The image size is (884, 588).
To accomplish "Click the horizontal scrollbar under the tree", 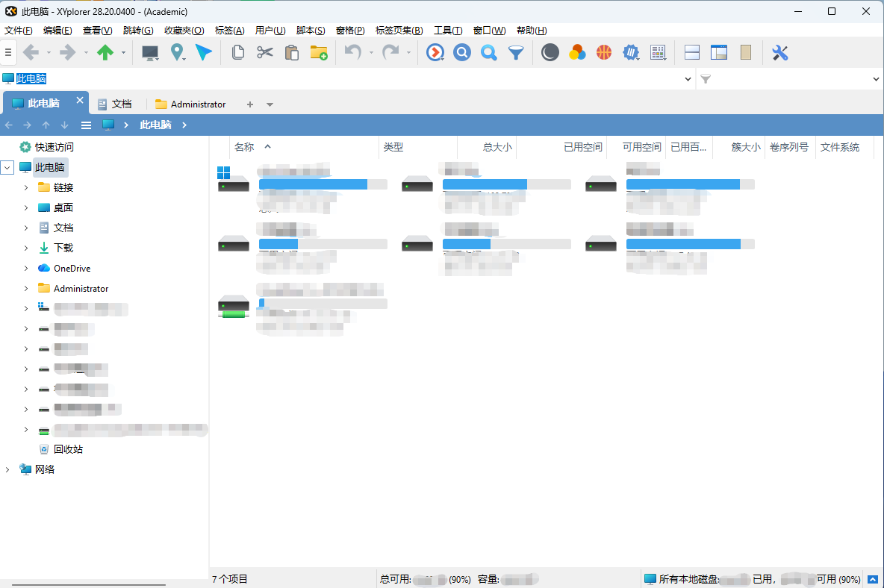I will coord(89,584).
